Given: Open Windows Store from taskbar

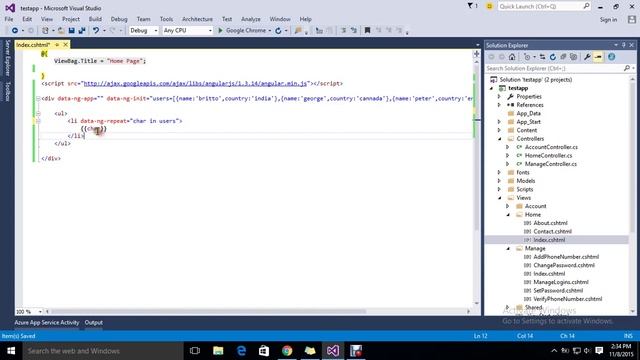Looking at the screenshot, I should tap(264, 351).
